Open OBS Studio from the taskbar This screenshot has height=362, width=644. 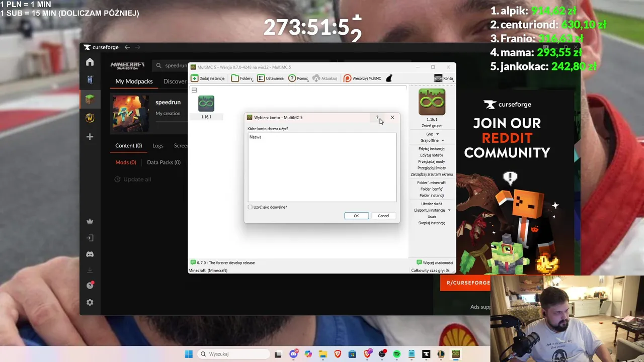[x=382, y=354]
